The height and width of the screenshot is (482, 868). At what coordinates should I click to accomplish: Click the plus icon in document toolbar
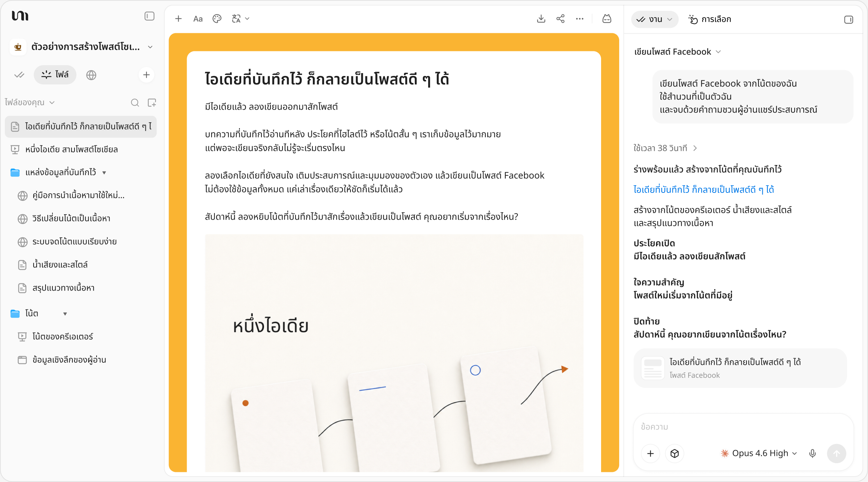pyautogui.click(x=178, y=19)
